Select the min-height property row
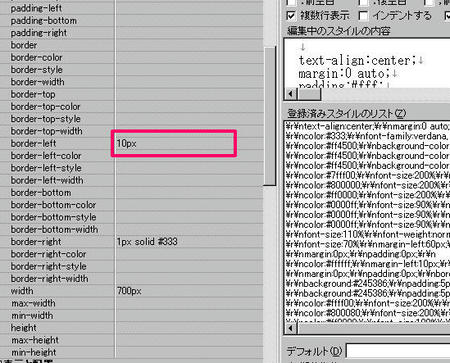This screenshot has height=363, width=450. pyautogui.click(x=132, y=352)
